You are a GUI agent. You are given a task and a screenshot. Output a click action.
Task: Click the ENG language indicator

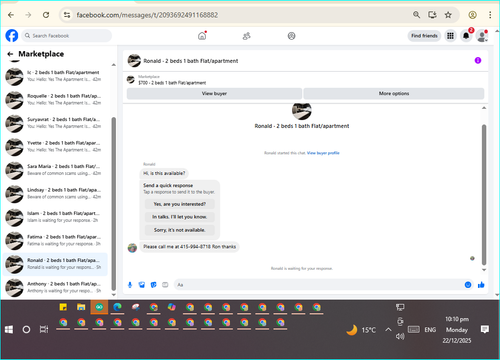click(430, 330)
